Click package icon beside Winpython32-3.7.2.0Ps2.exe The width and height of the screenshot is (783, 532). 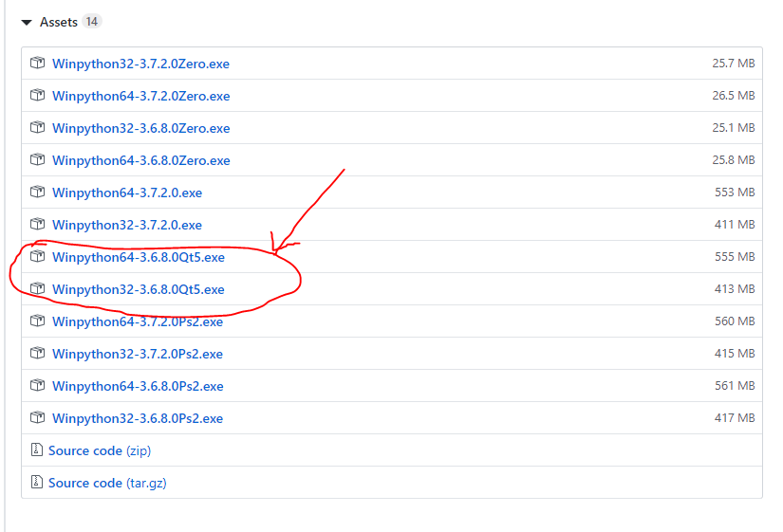point(37,353)
